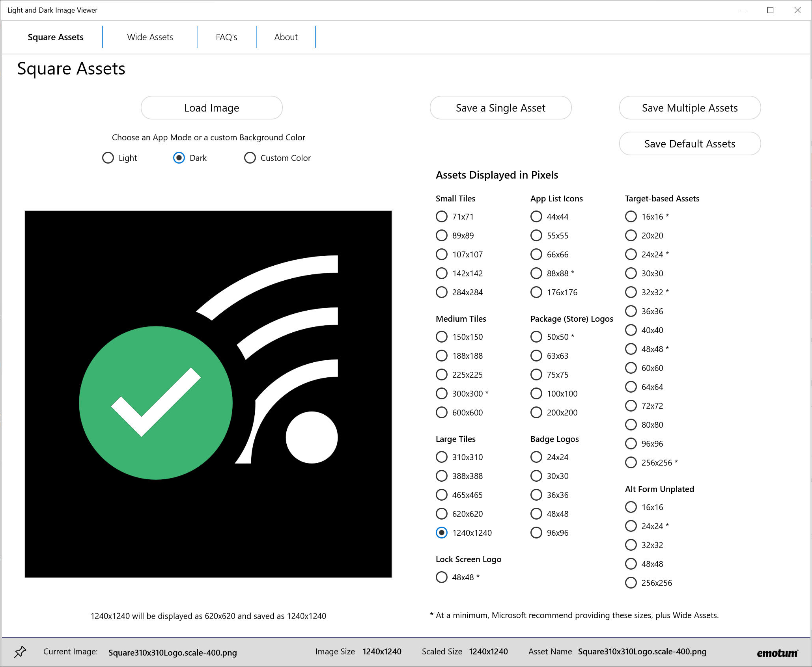
Task: Select Target-based Assets 60x60
Action: pyautogui.click(x=644, y=368)
